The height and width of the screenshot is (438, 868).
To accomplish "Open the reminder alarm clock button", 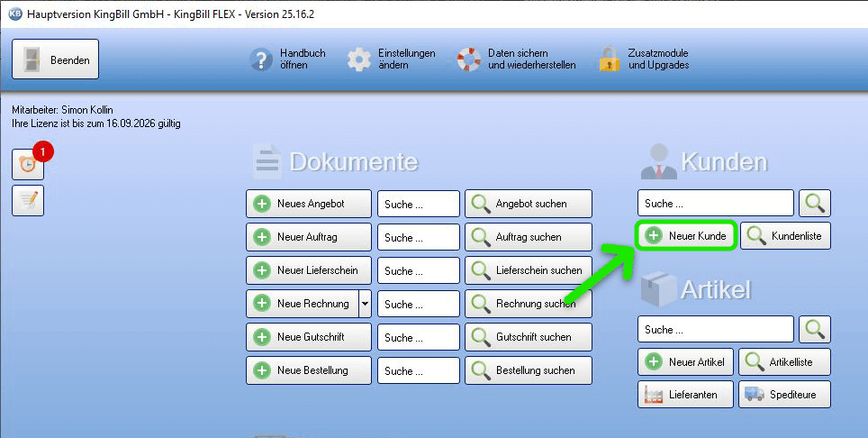I will [28, 164].
